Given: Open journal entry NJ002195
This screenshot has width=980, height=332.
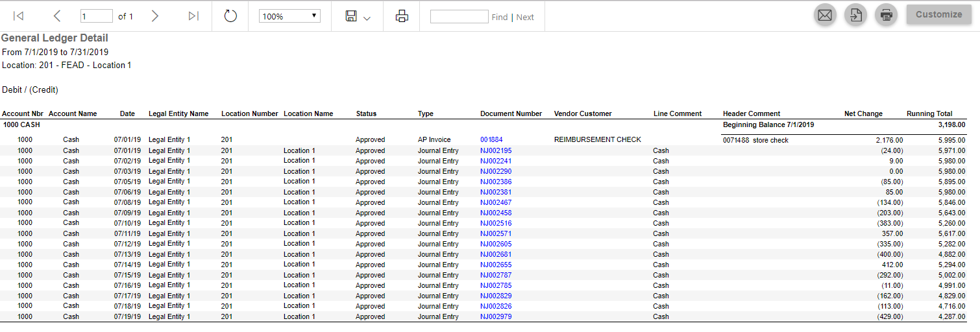Looking at the screenshot, I should tap(496, 150).
